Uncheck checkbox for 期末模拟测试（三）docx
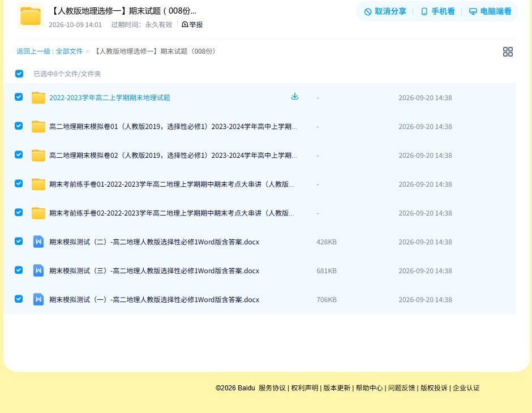The image size is (532, 413). [x=19, y=270]
